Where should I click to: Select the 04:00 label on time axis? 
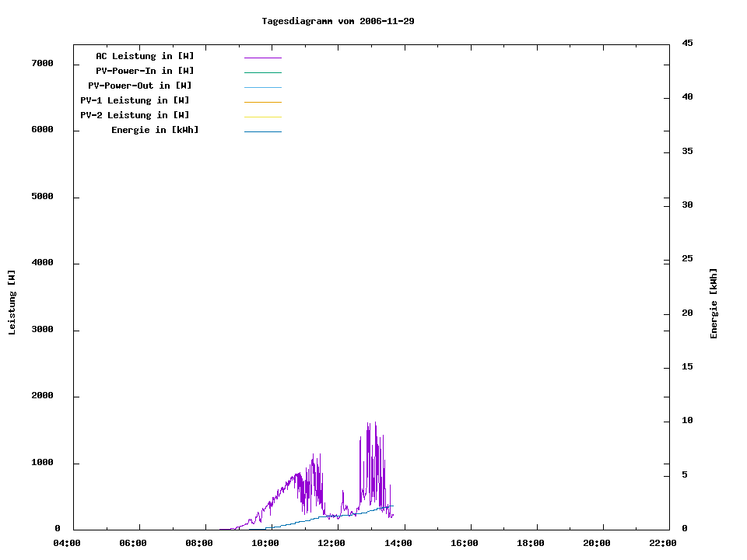tap(67, 544)
